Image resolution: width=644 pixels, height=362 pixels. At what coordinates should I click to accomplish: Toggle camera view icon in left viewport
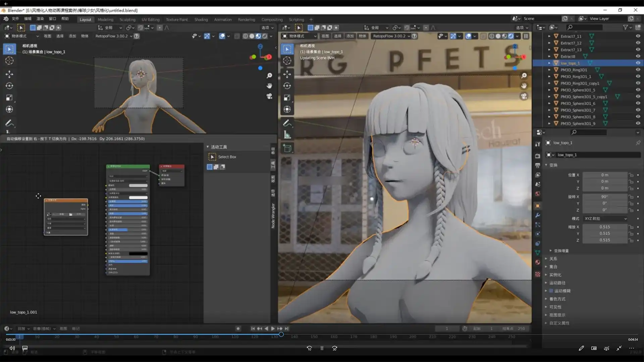(x=269, y=97)
